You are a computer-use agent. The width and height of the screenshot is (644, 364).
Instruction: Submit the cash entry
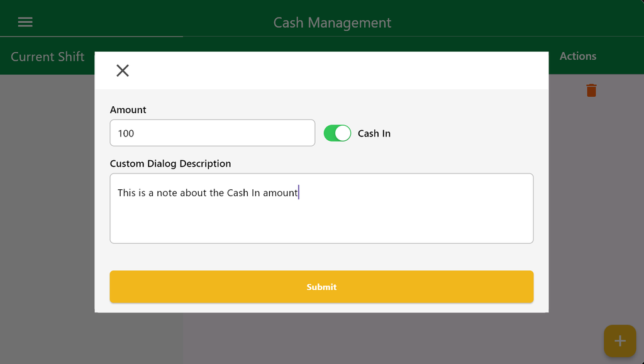321,287
